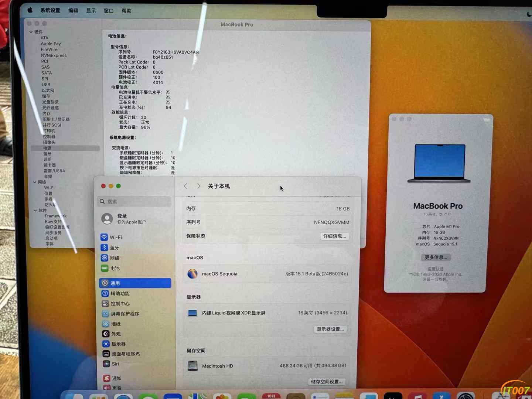532x399 pixels.
Task: Open the 帮助 menu
Action: point(126,11)
